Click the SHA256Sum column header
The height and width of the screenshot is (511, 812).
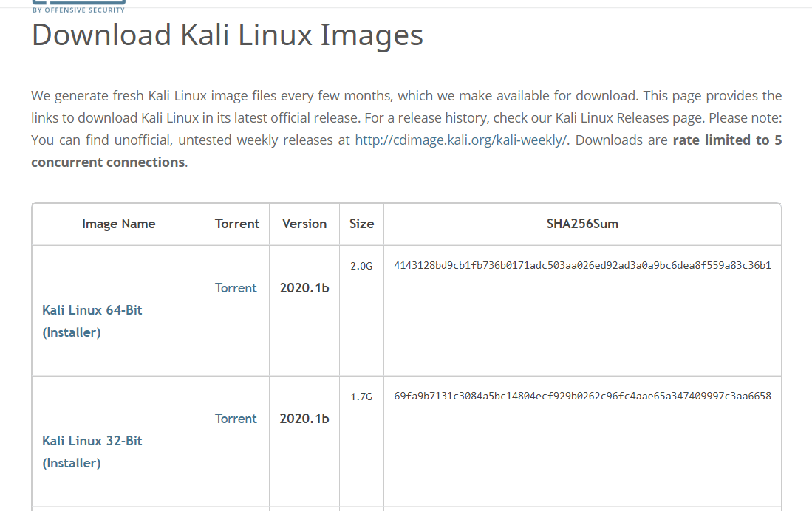pyautogui.click(x=582, y=224)
